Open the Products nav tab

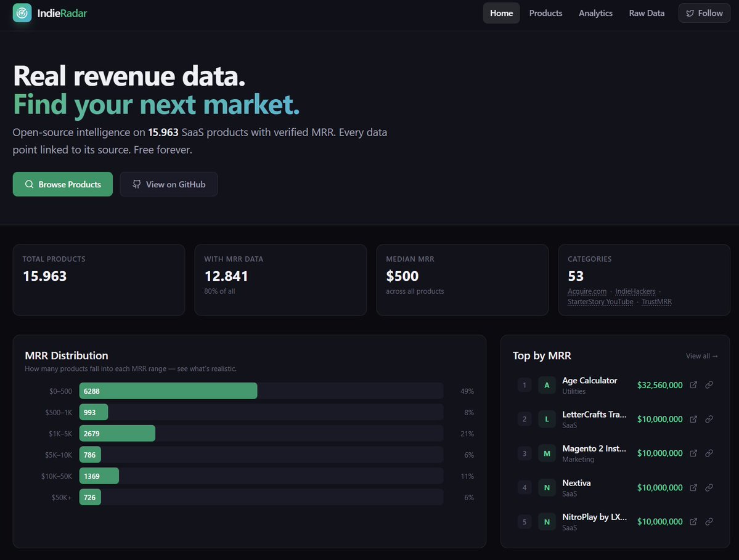(545, 13)
